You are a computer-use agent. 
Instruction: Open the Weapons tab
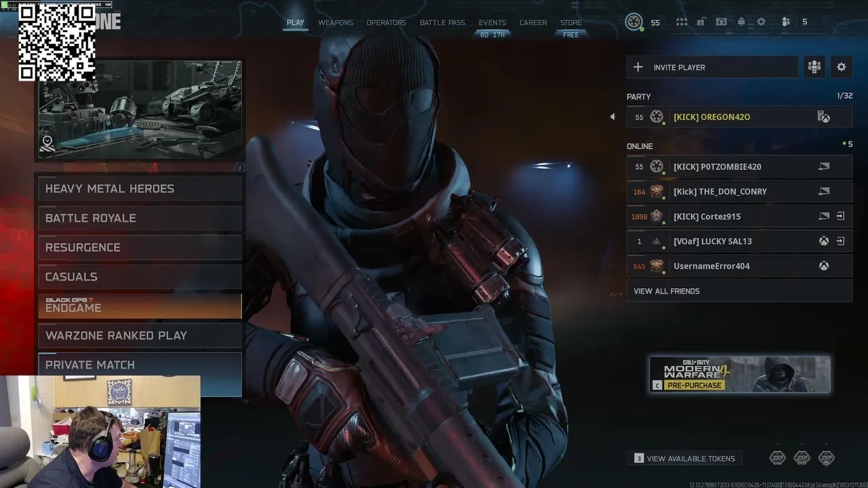point(336,22)
